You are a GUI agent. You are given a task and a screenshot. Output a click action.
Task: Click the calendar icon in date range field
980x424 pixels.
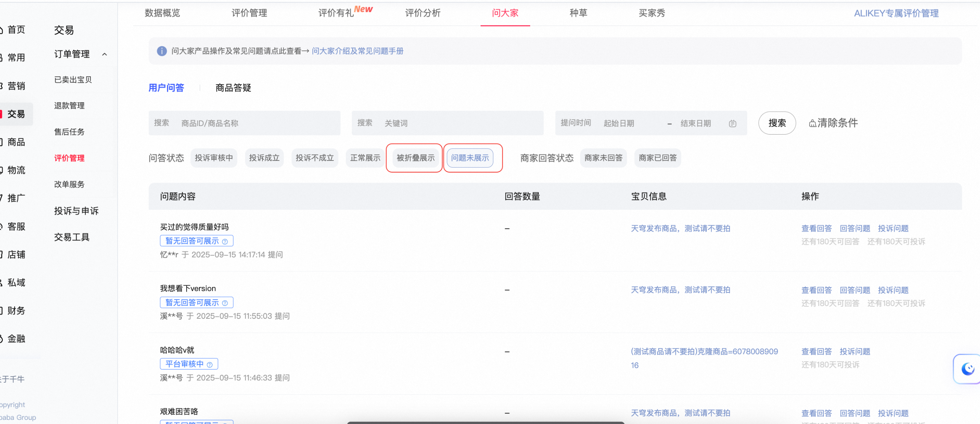[732, 123]
